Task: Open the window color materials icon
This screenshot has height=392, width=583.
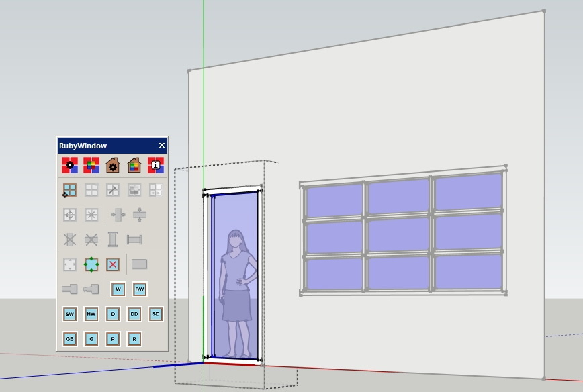Action: pos(91,165)
